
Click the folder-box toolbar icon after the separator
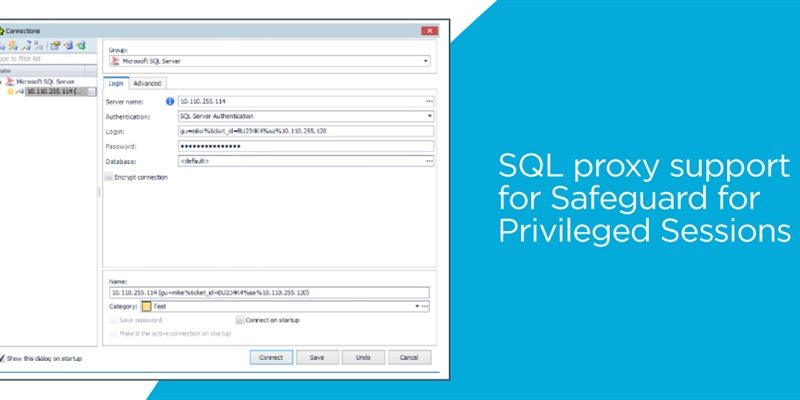pyautogui.click(x=55, y=46)
